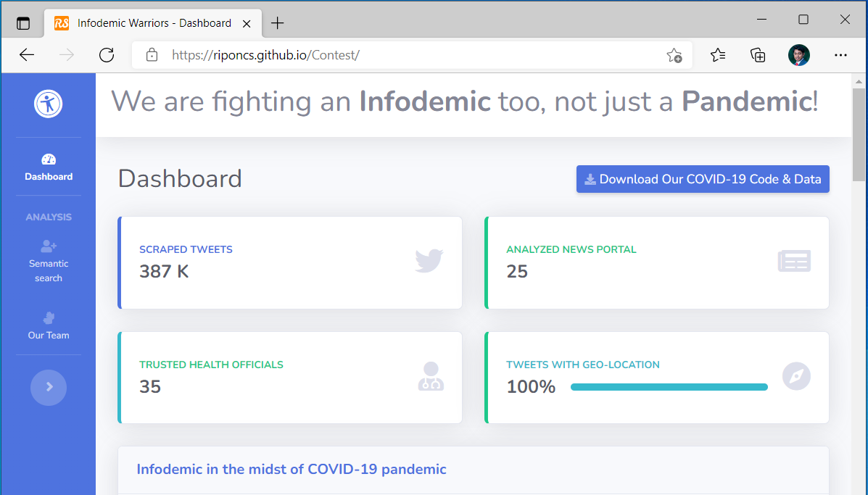
Task: Click the Twitter bird on Scraped Tweets card
Action: [429, 260]
